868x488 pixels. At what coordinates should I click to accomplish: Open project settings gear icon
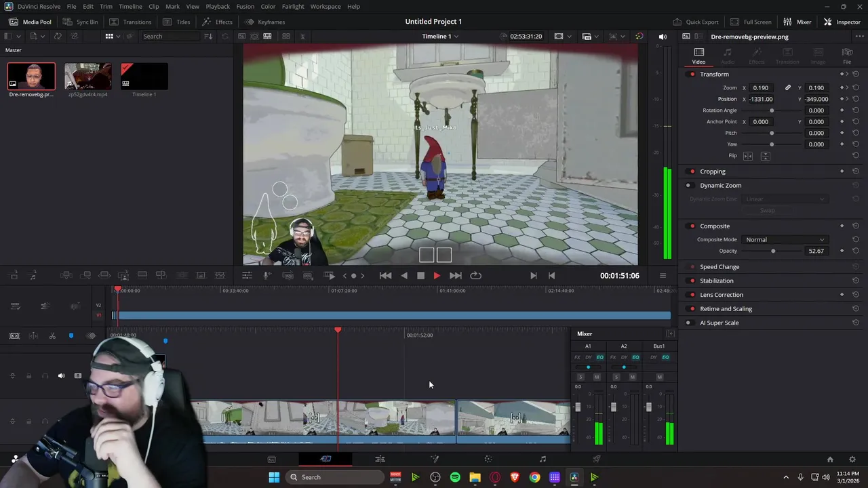click(852, 459)
